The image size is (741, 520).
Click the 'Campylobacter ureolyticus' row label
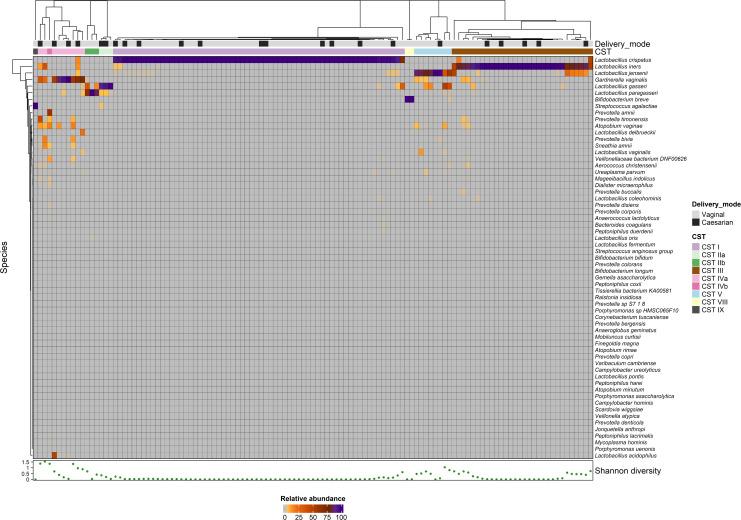click(x=628, y=370)
